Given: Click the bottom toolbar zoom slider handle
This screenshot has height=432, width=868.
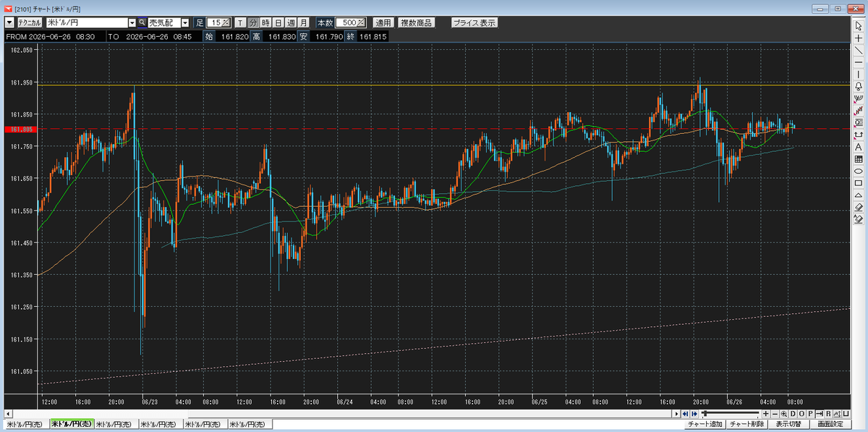Looking at the screenshot, I should coord(705,413).
